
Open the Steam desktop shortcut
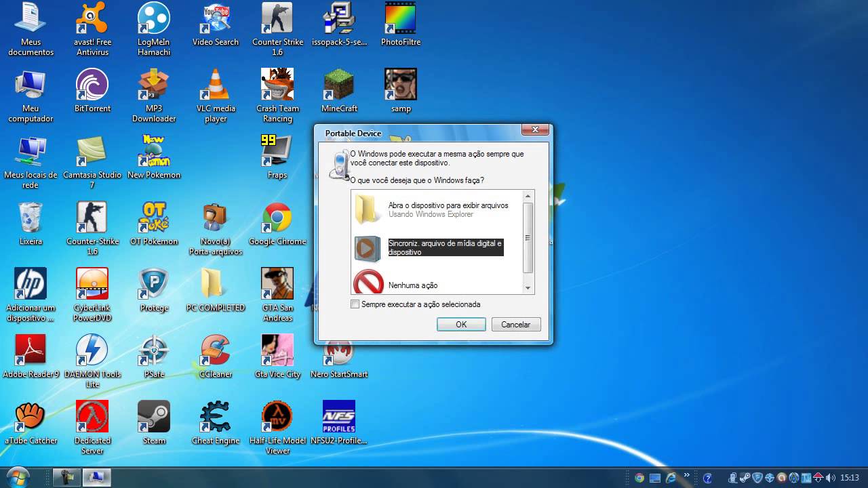click(154, 423)
